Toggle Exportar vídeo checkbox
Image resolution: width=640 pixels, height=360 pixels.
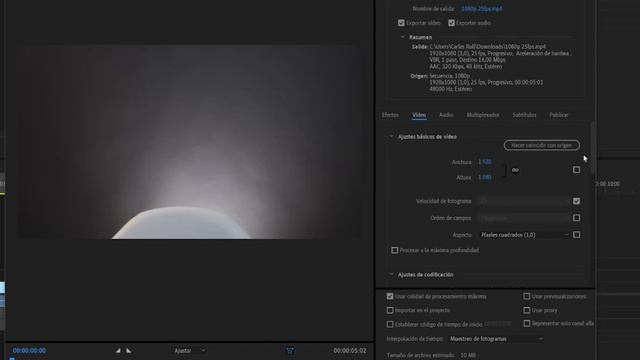[x=401, y=23]
